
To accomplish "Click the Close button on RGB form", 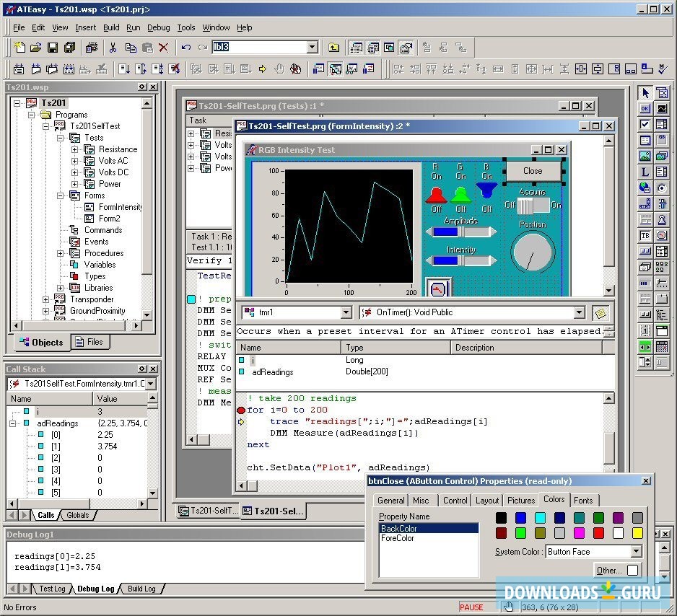I will pos(533,171).
